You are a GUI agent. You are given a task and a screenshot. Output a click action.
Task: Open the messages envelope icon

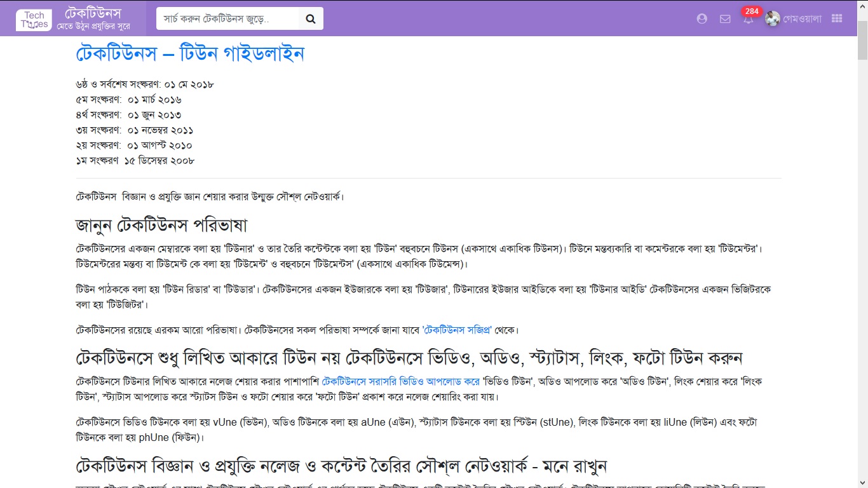tap(725, 19)
